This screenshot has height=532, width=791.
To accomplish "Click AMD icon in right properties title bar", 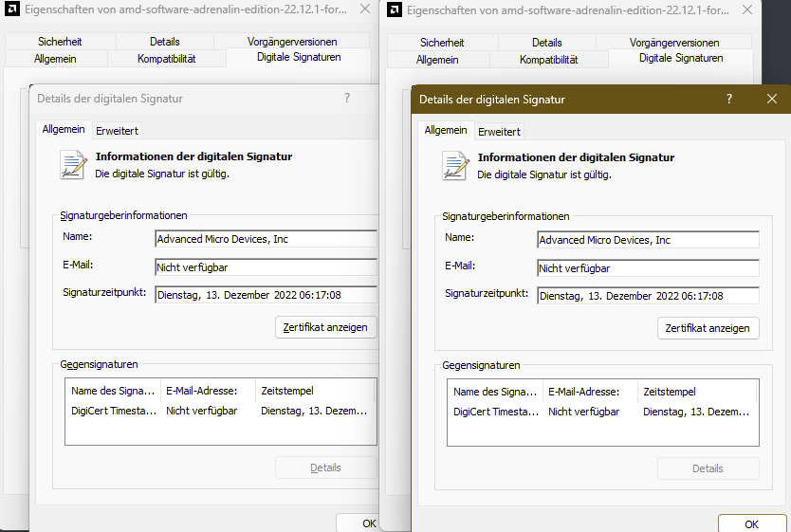I will pyautogui.click(x=394, y=9).
